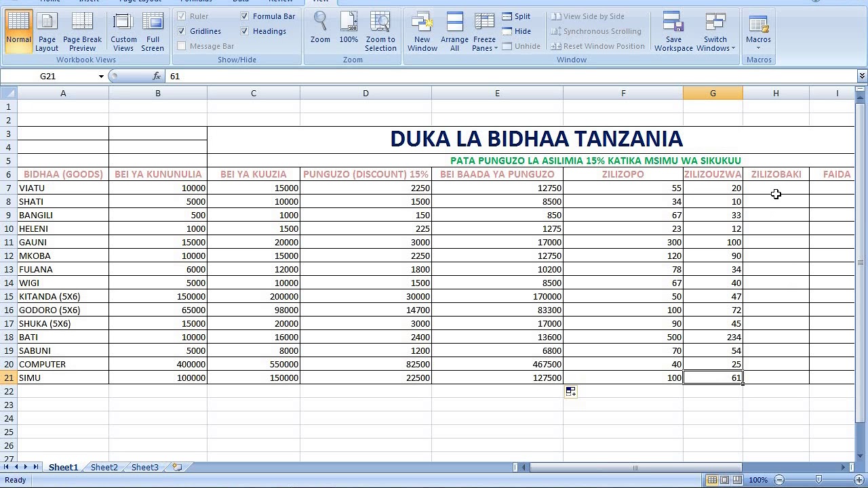Select the cell containing 234
The height and width of the screenshot is (488, 868).
713,337
